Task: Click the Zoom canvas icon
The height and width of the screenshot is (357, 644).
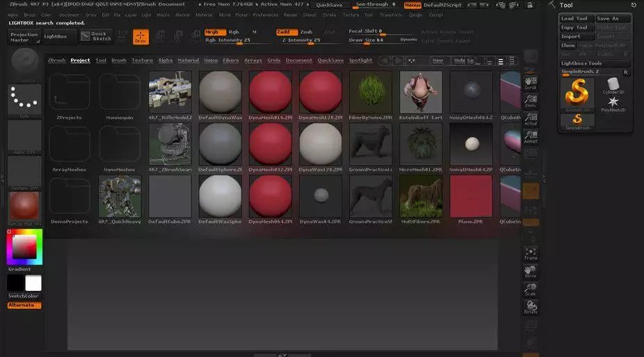Action: [x=530, y=101]
